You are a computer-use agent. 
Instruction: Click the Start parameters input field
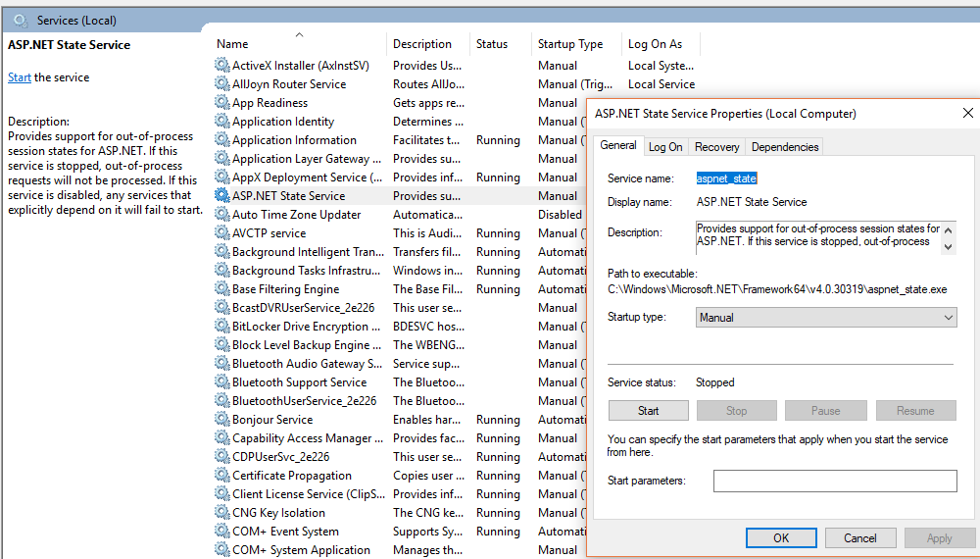pyautogui.click(x=835, y=481)
